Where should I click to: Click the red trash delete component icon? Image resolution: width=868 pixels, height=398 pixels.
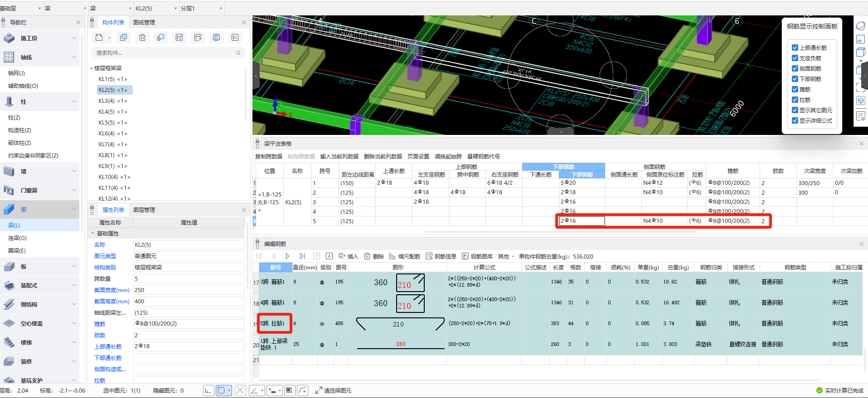tap(142, 38)
